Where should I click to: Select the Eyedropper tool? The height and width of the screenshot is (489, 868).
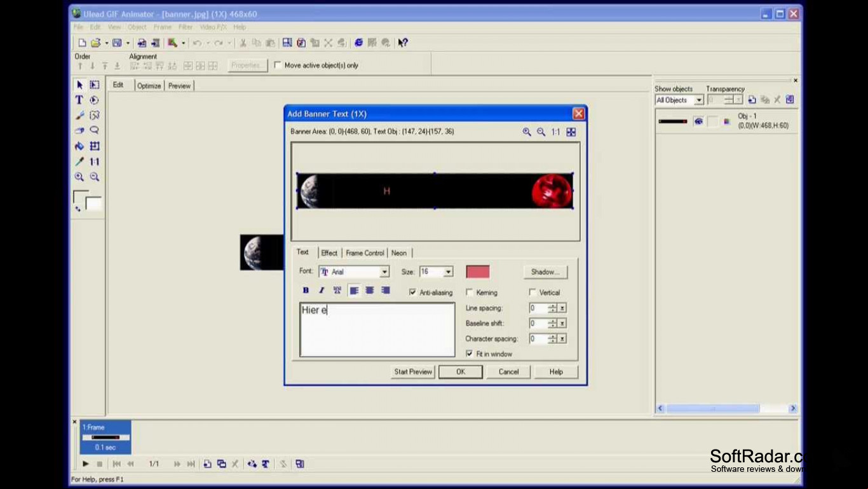[x=79, y=162]
